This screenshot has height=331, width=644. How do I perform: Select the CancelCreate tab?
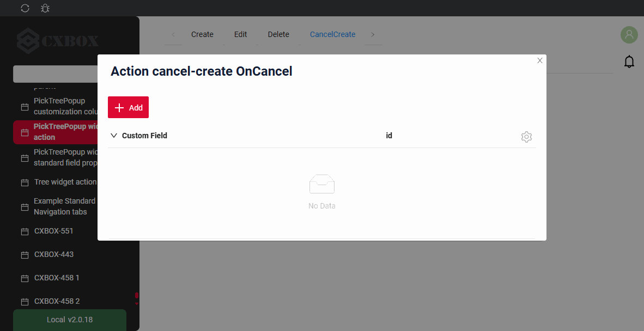[332, 34]
